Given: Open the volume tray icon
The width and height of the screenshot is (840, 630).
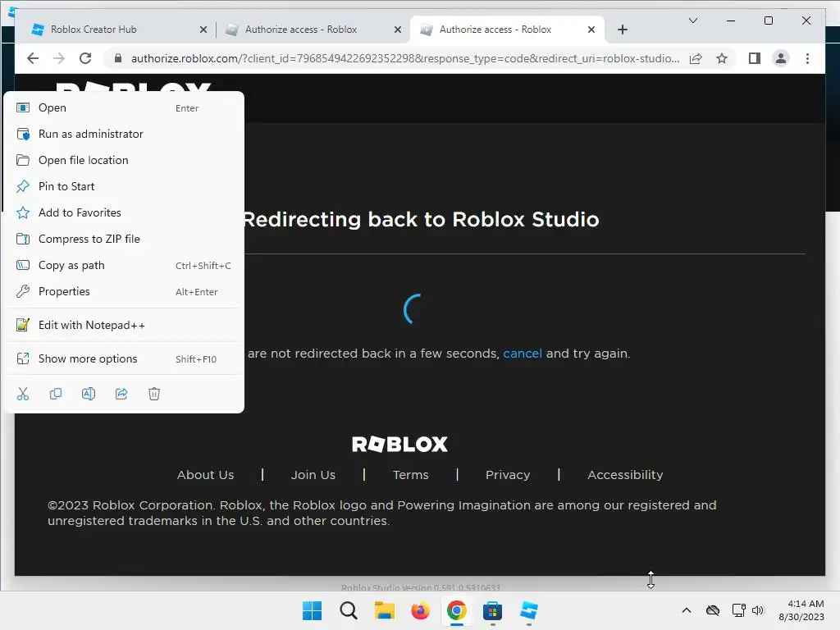Looking at the screenshot, I should click(x=757, y=610).
